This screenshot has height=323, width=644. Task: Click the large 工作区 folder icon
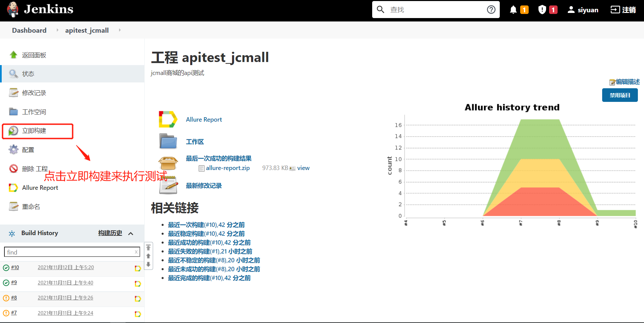tap(168, 141)
